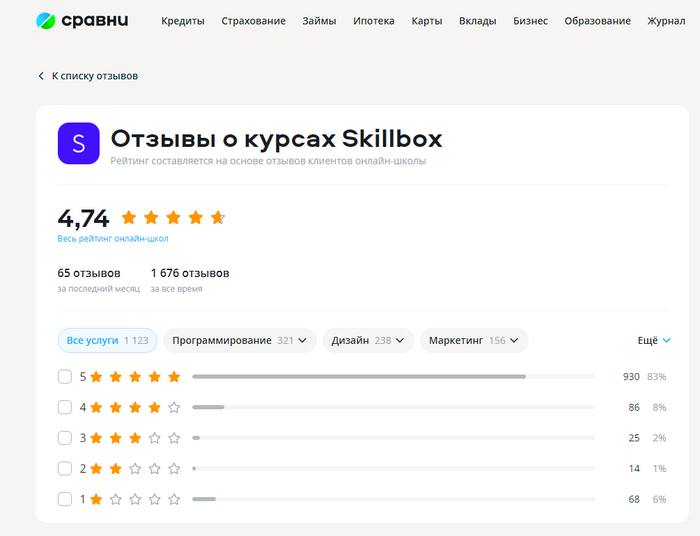Expand the Маркетинг filter dropdown

[x=474, y=341]
